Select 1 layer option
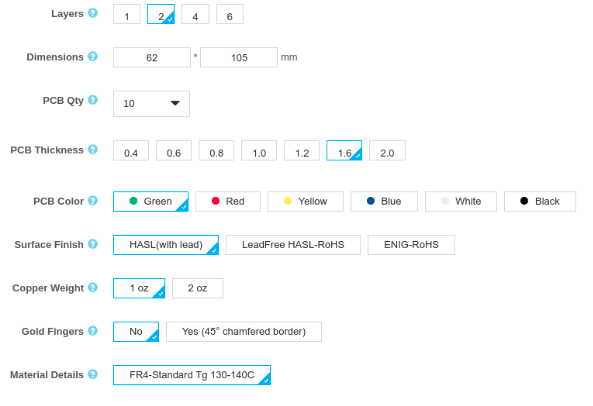 (127, 14)
